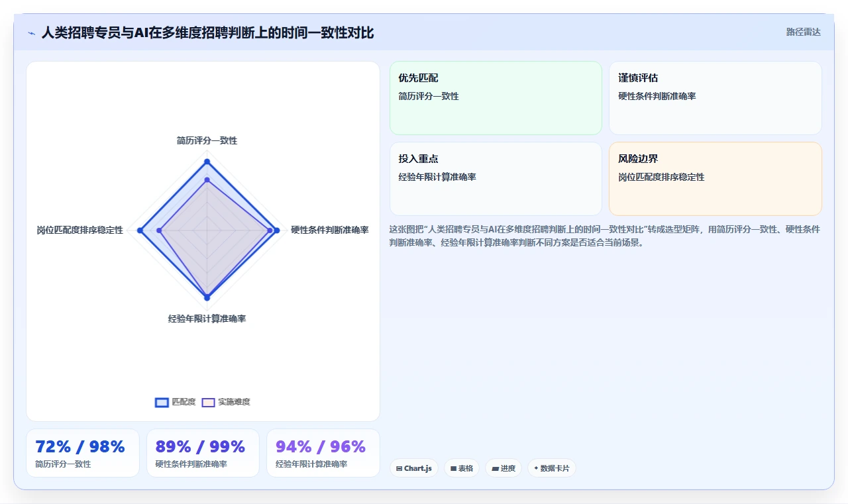This screenshot has width=848, height=504.
Task: Click blue data point at left radar vertex
Action: (140, 230)
